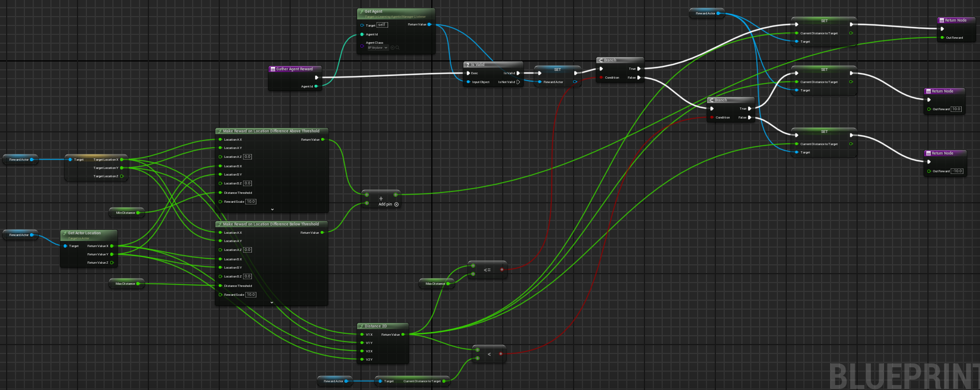Image resolution: width=980 pixels, height=390 pixels.
Task: Click the use-selected arrow icon beside Agent Class
Action: (x=393, y=48)
